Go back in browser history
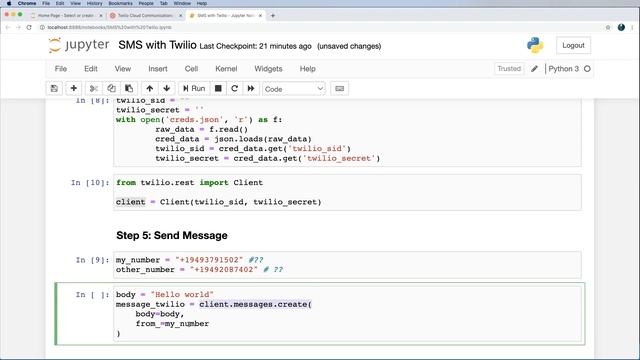The width and height of the screenshot is (640, 360). (7, 27)
